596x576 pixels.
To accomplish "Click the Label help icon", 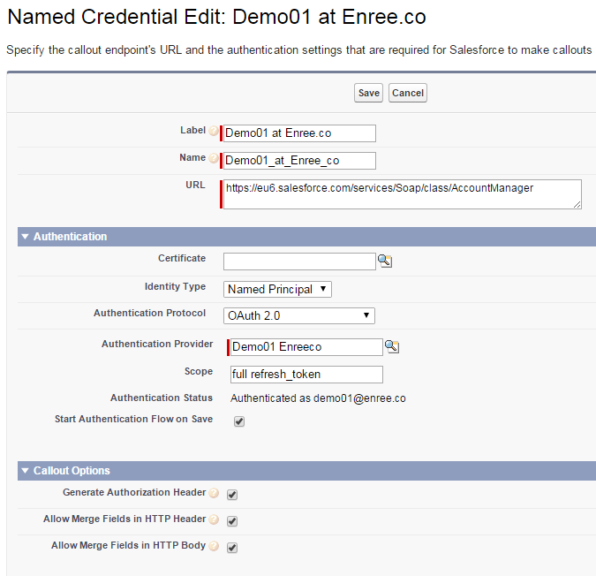I will [x=214, y=130].
